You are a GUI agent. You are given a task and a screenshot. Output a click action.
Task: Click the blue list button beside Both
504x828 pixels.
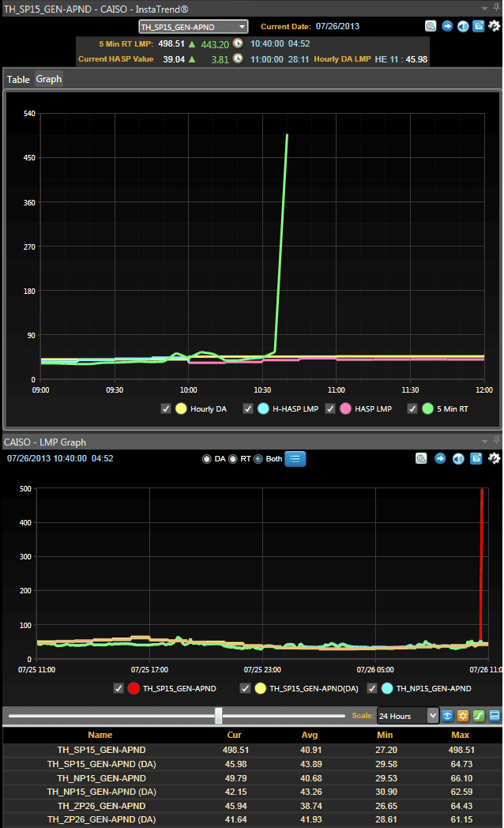pos(295,459)
